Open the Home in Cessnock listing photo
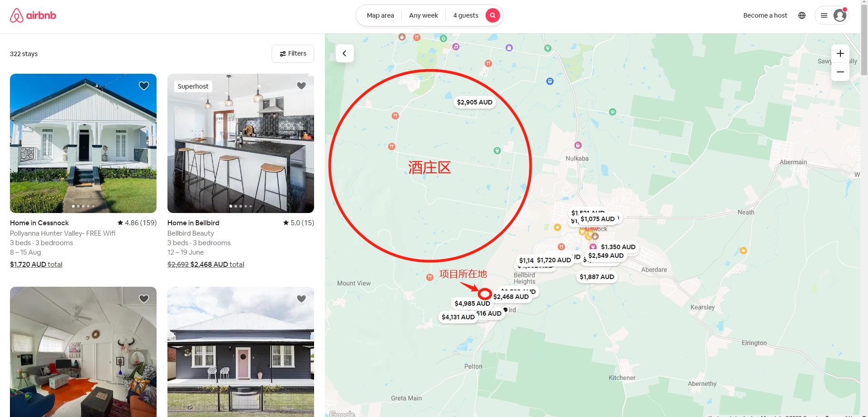868x417 pixels. [x=83, y=143]
